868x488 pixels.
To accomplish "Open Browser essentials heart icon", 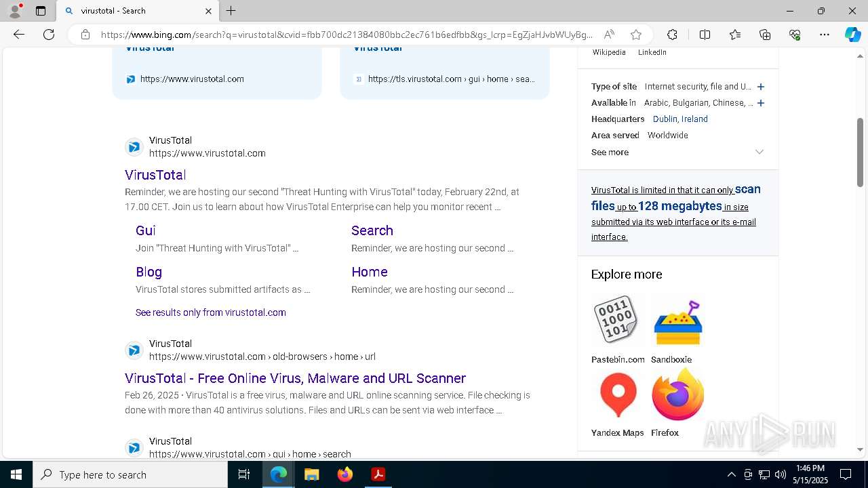I will pyautogui.click(x=795, y=35).
